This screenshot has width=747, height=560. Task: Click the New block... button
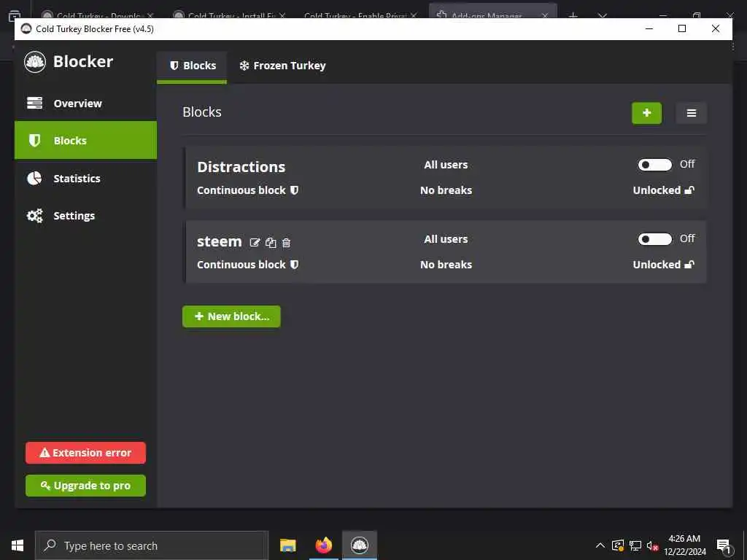(231, 316)
